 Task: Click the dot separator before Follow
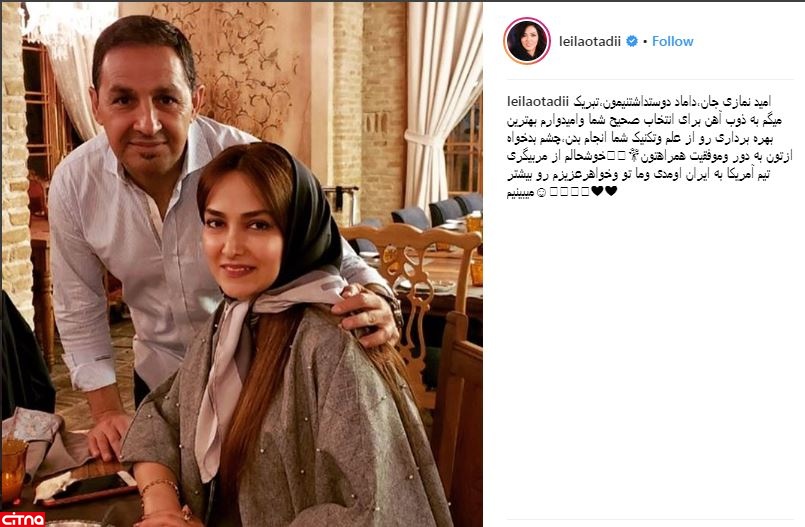645,42
